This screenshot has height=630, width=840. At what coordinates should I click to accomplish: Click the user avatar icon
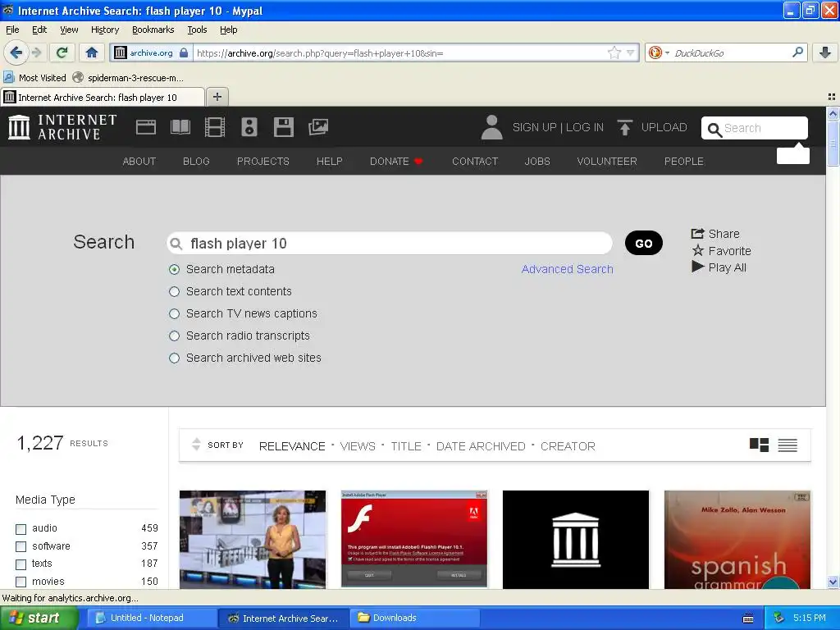(x=492, y=127)
